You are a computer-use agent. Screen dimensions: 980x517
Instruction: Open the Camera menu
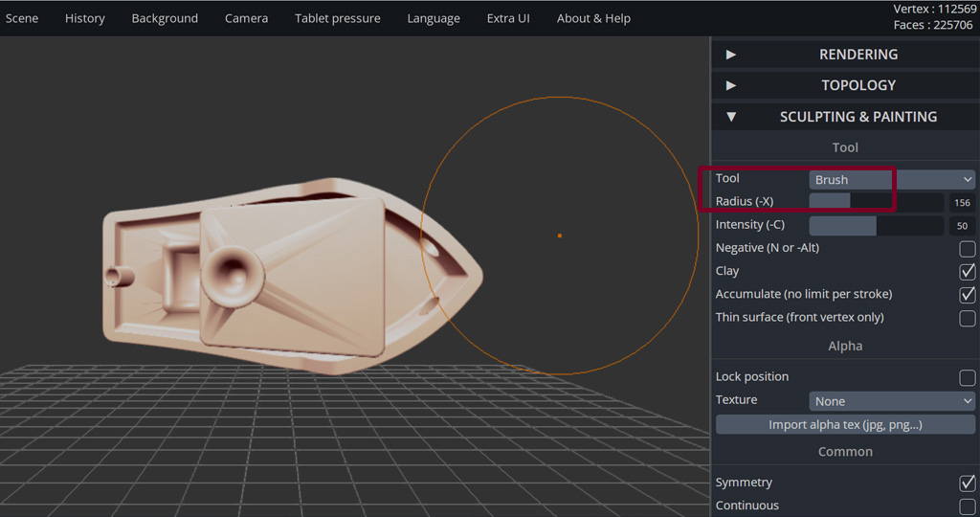[246, 18]
